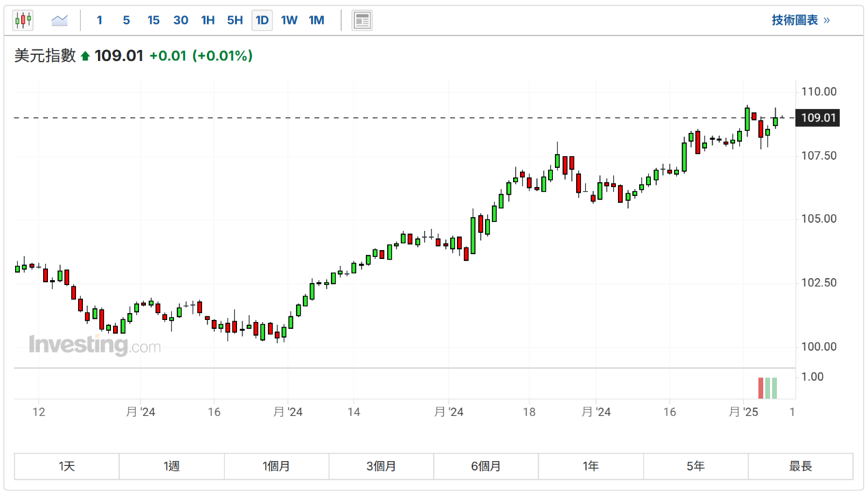
Task: Switch to the 1H interval
Action: point(208,21)
